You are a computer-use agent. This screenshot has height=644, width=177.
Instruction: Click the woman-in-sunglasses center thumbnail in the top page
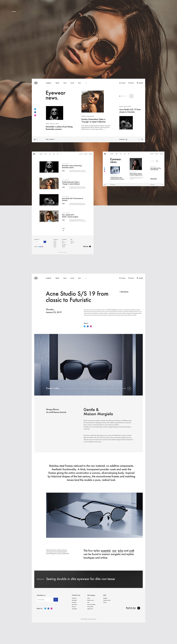[93, 102]
